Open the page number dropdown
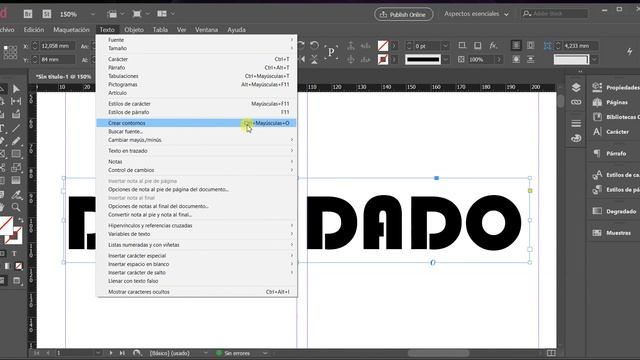Viewport: 640px width, 360px height. pos(98,353)
